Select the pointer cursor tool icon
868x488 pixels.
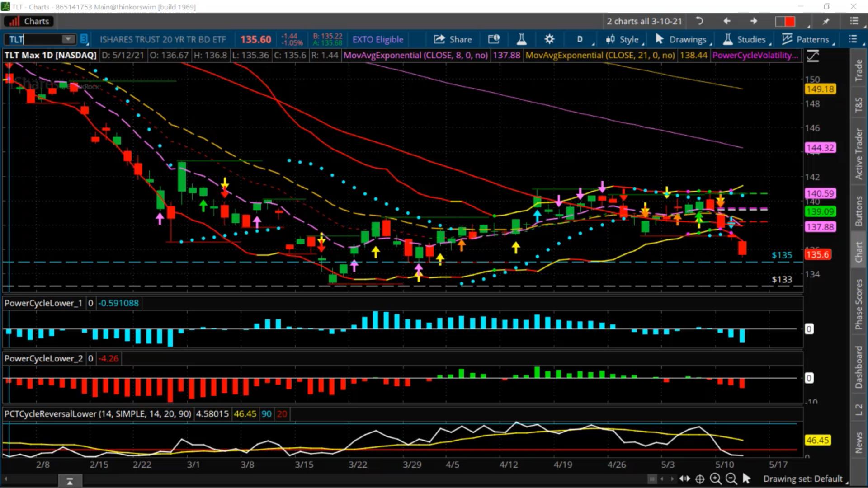click(746, 478)
